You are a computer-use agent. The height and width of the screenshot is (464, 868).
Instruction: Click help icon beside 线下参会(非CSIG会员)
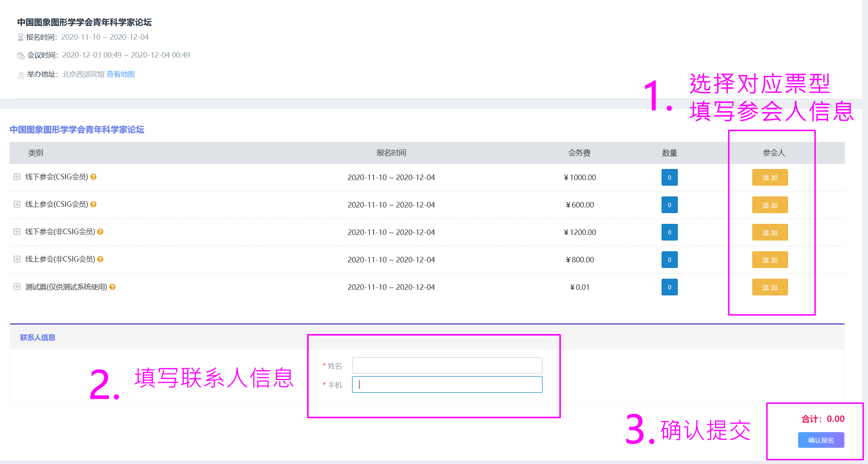(x=100, y=232)
